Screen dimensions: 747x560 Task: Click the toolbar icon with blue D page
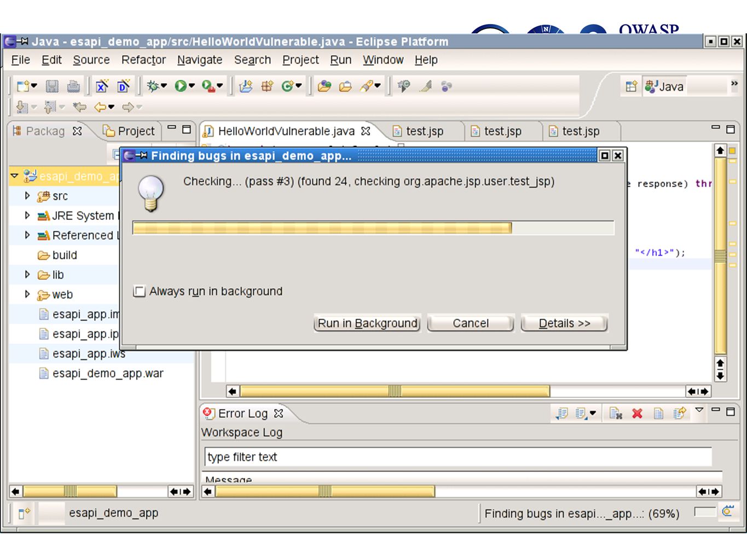[124, 86]
